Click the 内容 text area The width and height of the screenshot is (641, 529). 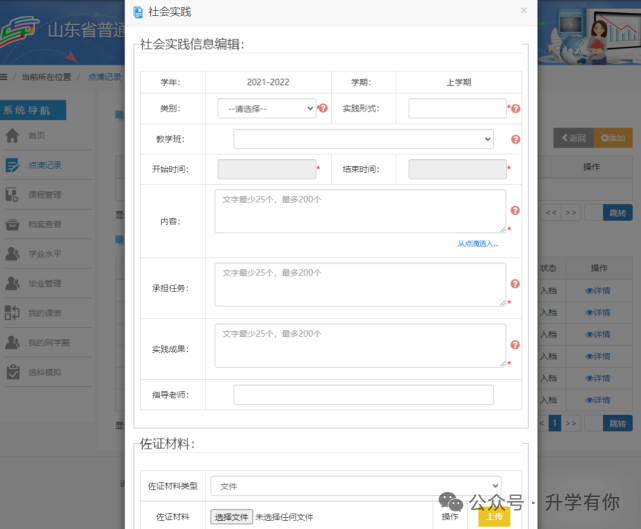[360, 211]
